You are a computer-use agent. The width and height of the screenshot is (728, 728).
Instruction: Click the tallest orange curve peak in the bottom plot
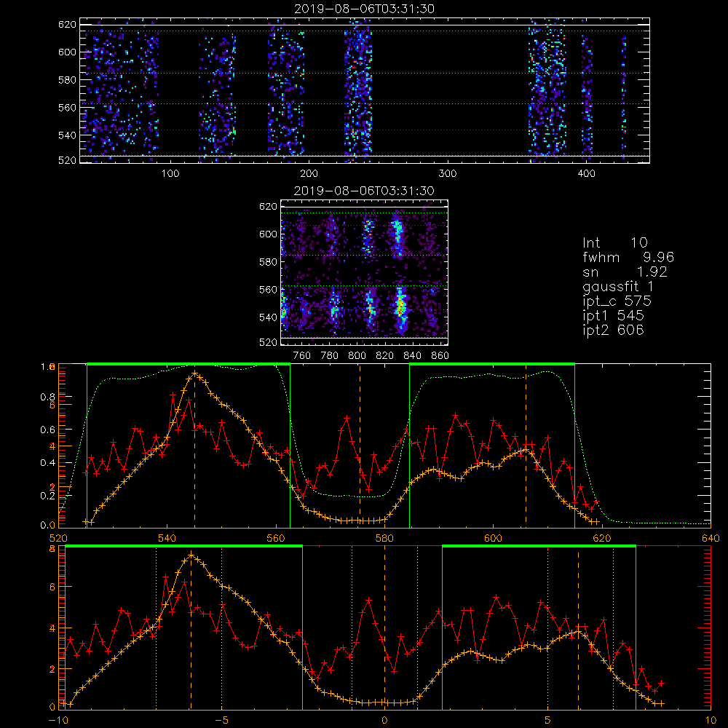tap(191, 555)
